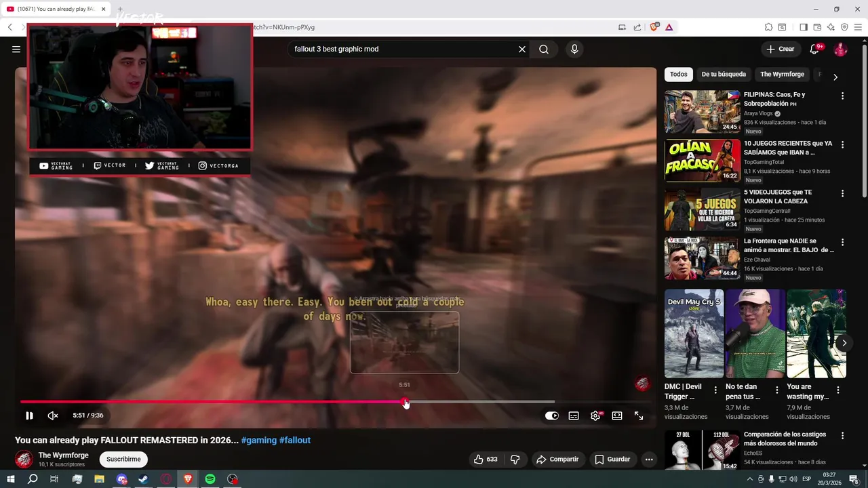Toggle subtitles/closed captions

[574, 415]
